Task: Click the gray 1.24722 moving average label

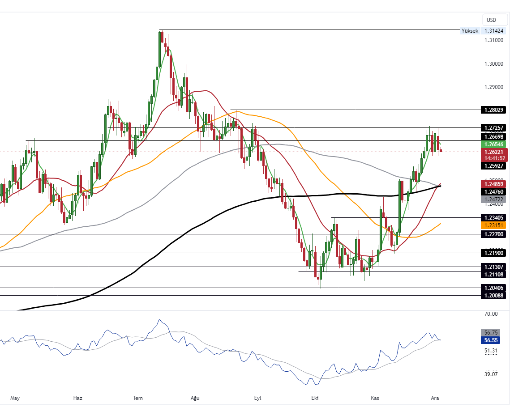Action: click(x=493, y=199)
